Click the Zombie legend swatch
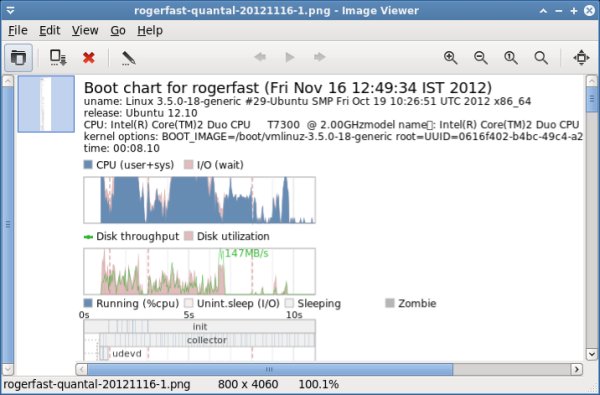The image size is (600, 395). (390, 303)
